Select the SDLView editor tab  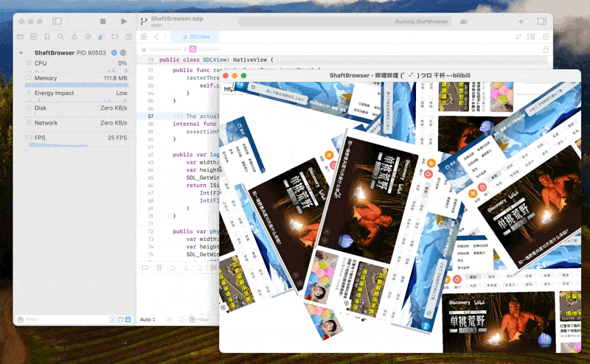tap(195, 37)
